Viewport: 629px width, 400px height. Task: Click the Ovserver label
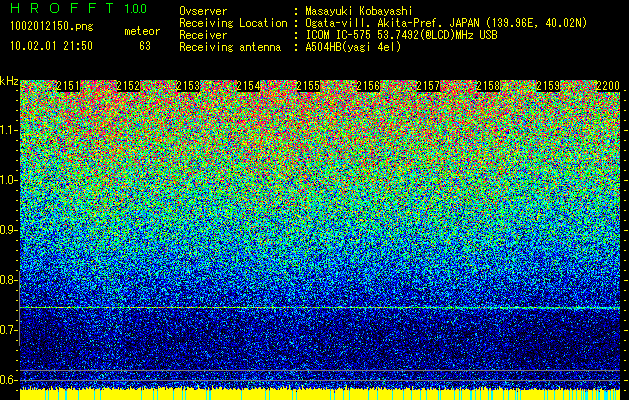[203, 11]
